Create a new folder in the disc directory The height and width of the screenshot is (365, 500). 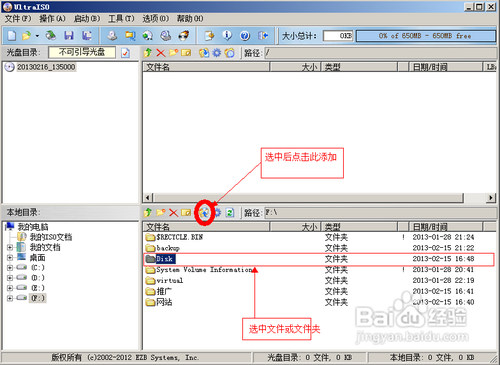(173, 53)
